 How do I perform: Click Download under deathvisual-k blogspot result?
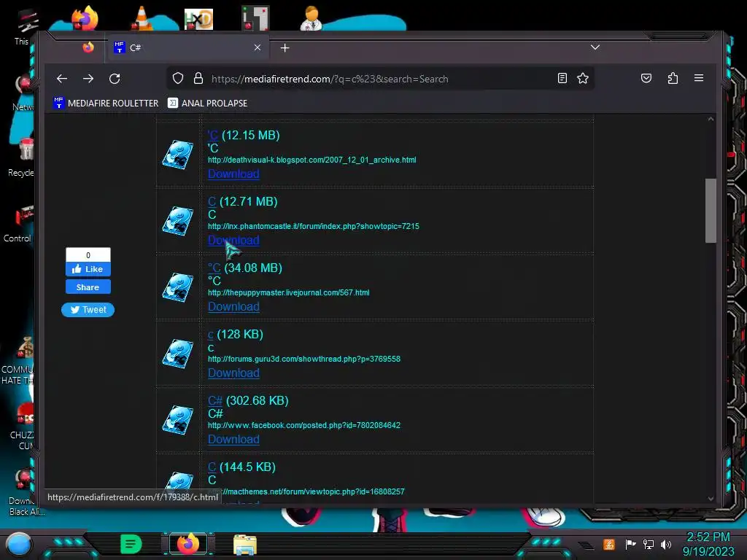(233, 174)
